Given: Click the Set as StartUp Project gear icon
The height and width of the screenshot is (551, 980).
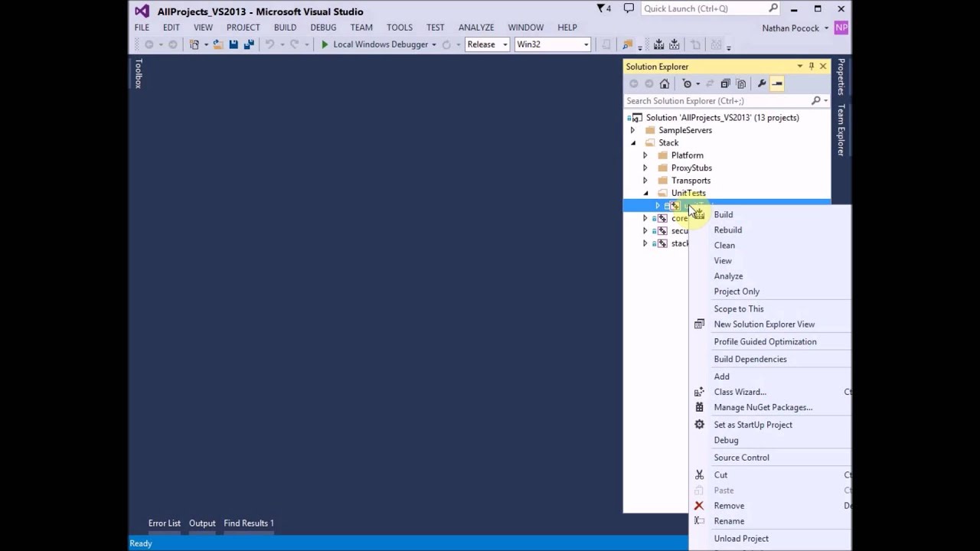Looking at the screenshot, I should (699, 425).
